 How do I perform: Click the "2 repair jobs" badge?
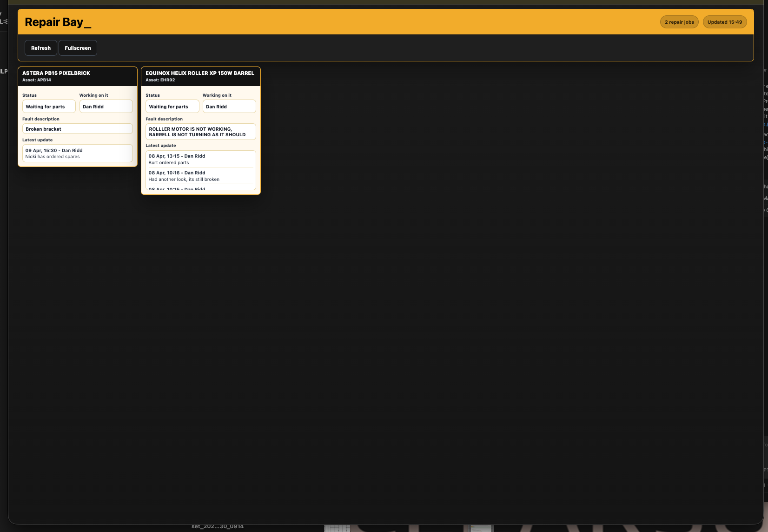(679, 21)
